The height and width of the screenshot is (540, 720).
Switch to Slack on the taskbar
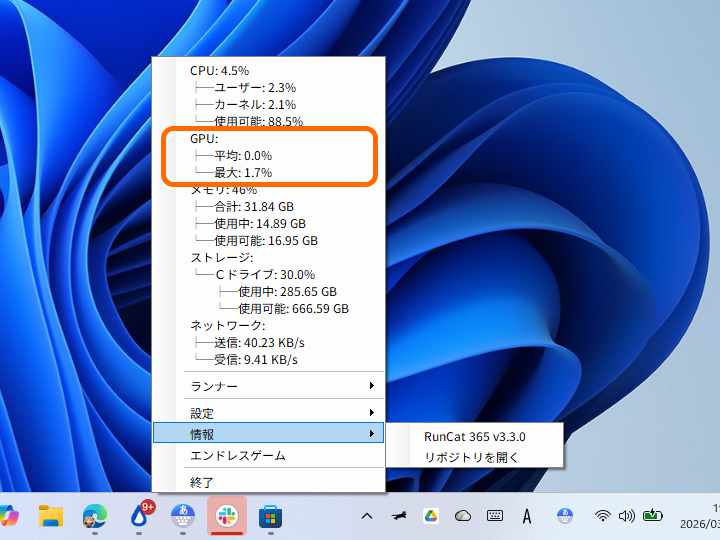pyautogui.click(x=227, y=516)
